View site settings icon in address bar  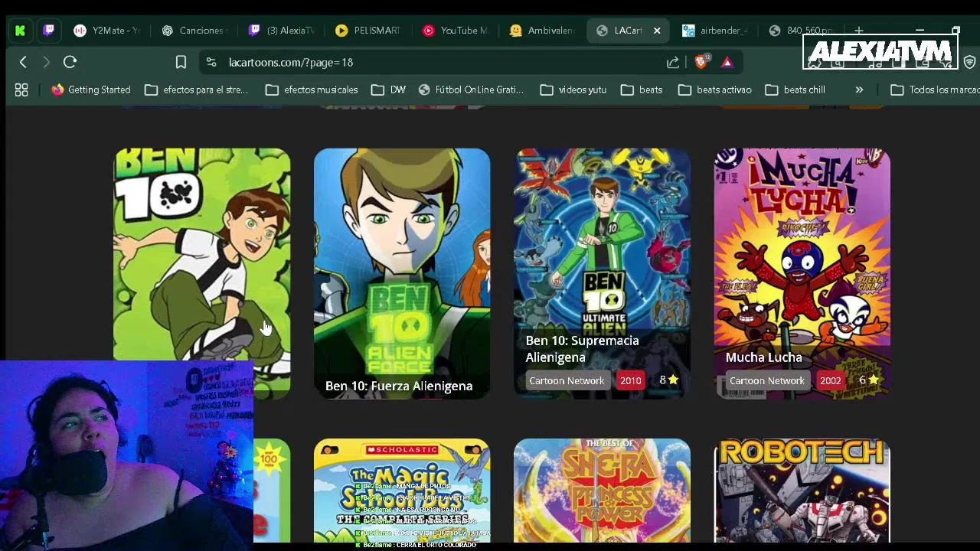click(211, 62)
